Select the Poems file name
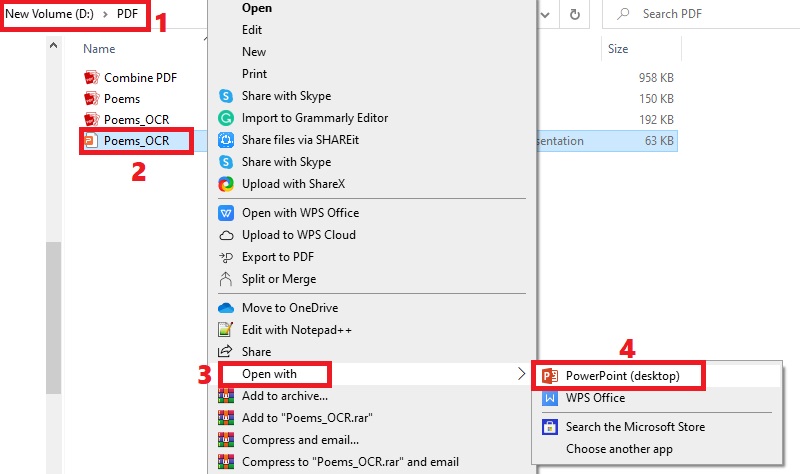 (x=122, y=98)
